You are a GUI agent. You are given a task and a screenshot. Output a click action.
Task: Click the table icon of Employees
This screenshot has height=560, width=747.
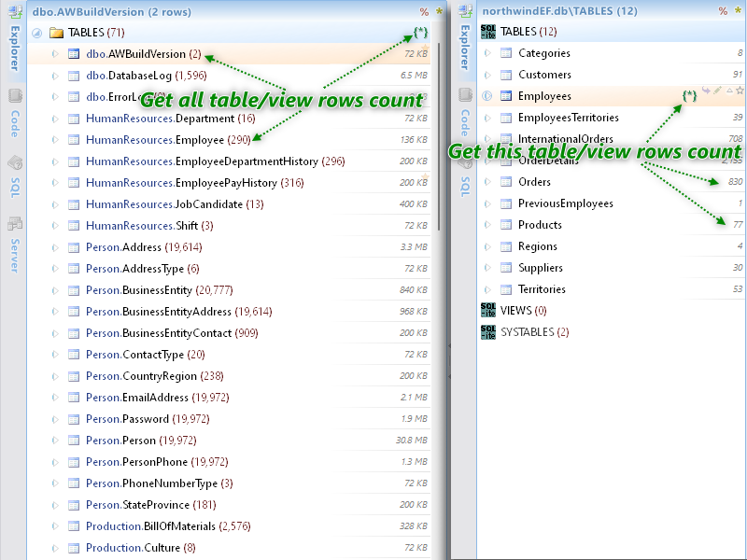pyautogui.click(x=506, y=96)
